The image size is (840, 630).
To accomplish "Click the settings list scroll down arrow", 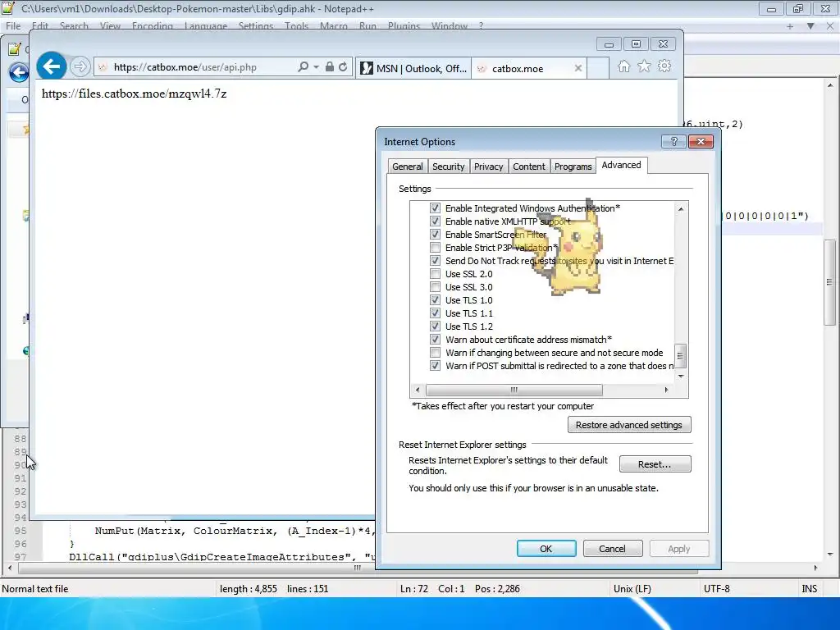I will 680,376.
